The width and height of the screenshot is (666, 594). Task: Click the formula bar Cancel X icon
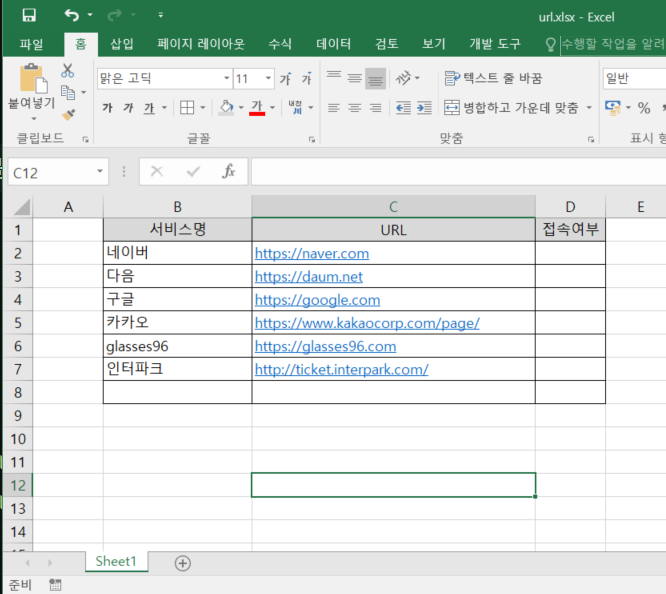point(157,172)
